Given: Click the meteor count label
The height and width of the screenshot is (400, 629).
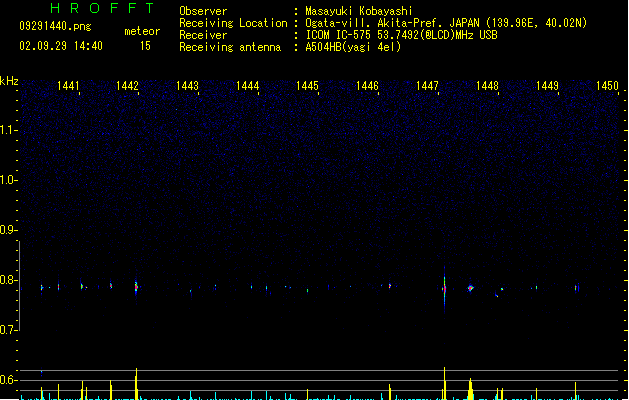Looking at the screenshot, I should pyautogui.click(x=142, y=31).
